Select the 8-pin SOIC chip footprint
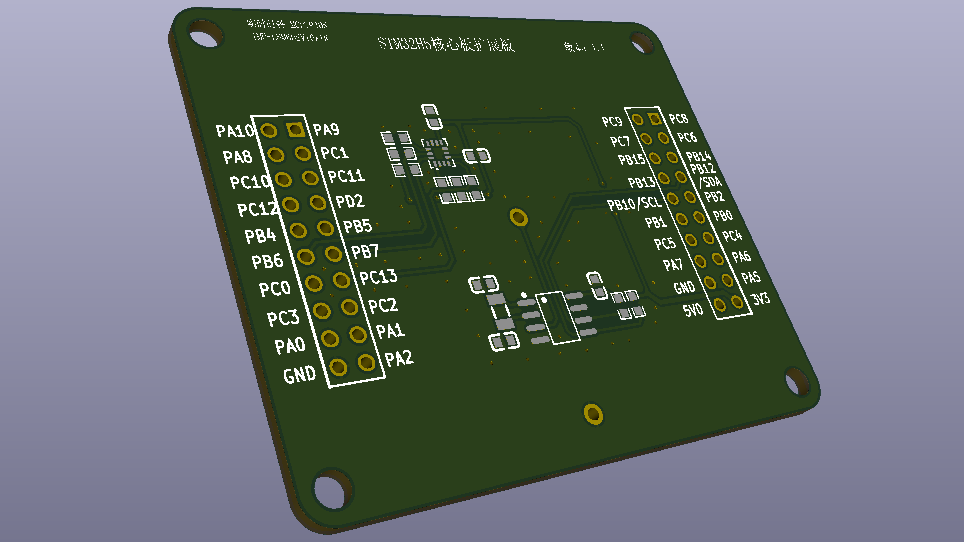 556,316
